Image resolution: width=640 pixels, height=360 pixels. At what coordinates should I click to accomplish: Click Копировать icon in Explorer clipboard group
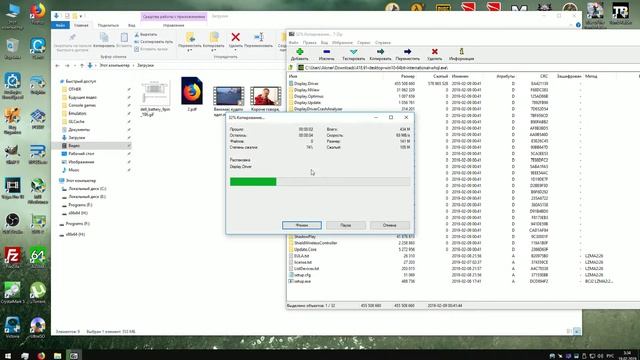(104, 38)
